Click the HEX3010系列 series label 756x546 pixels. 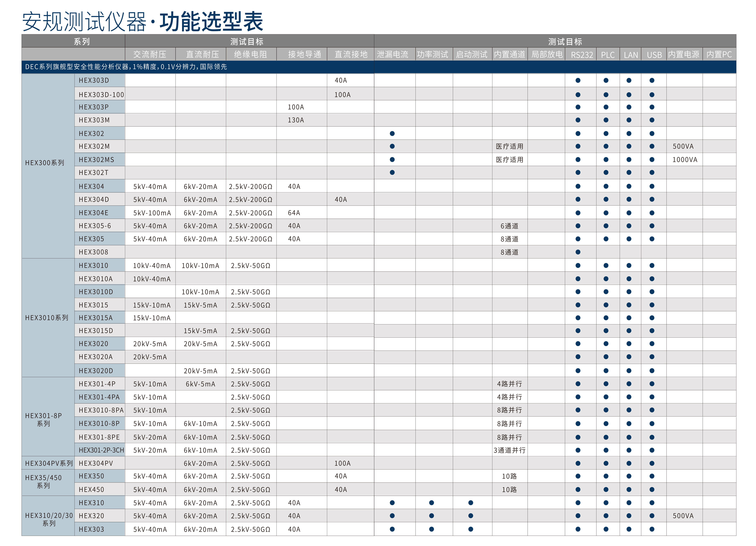click(47, 318)
